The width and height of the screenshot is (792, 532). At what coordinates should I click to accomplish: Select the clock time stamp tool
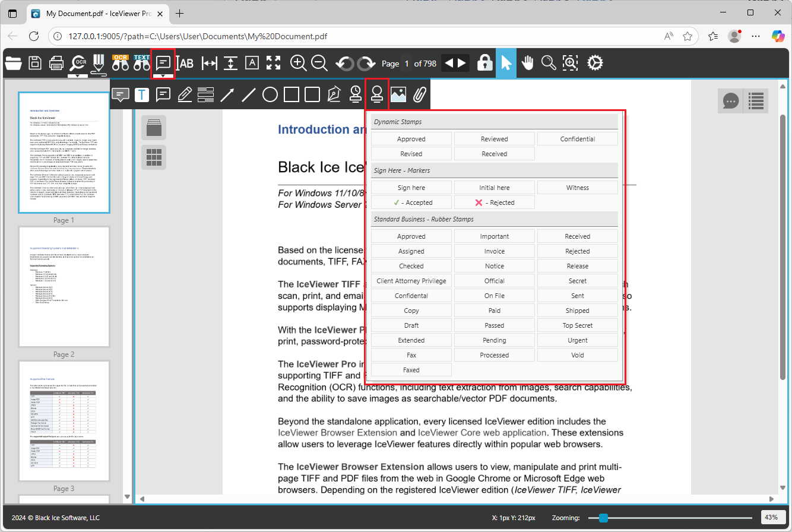point(355,94)
